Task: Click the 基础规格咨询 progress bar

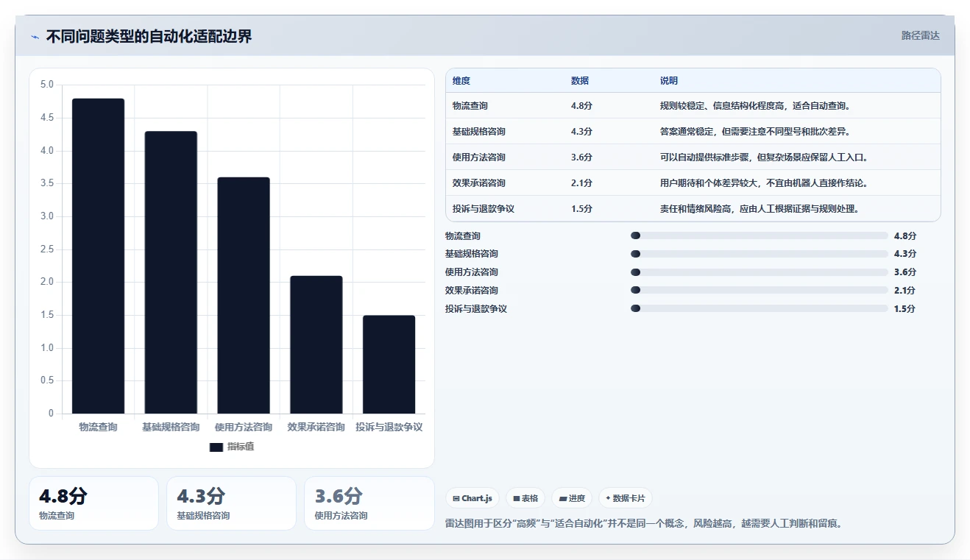Action: (760, 254)
